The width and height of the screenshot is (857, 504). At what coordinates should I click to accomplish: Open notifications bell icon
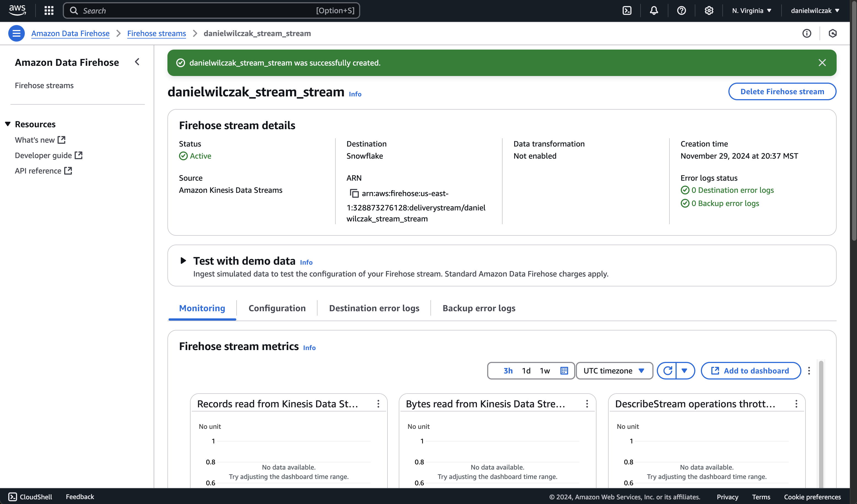click(654, 10)
